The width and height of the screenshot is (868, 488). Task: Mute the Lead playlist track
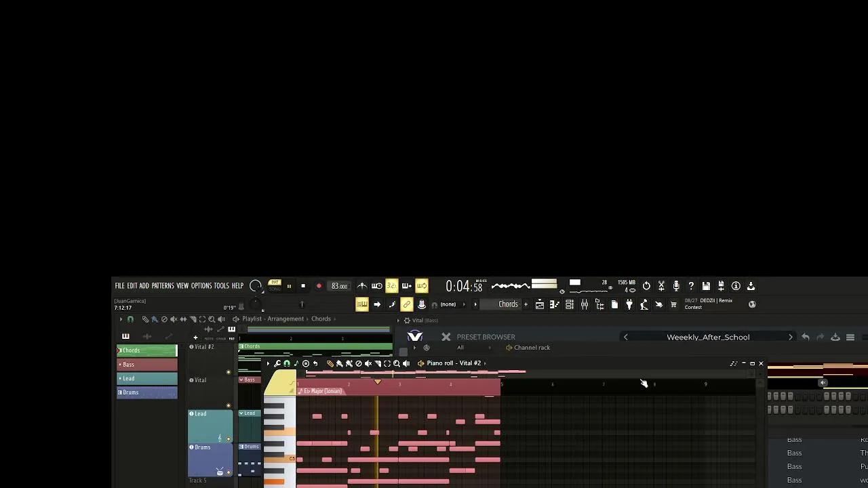coord(229,439)
